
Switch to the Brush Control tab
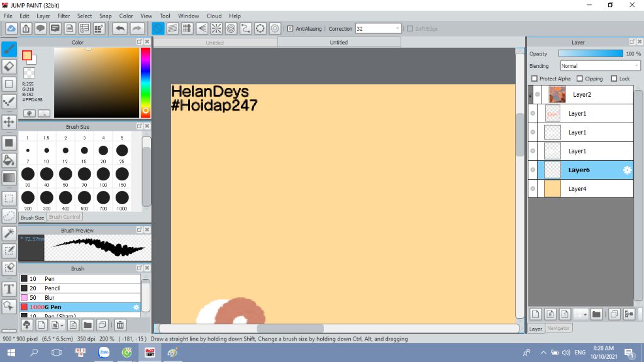[65, 217]
